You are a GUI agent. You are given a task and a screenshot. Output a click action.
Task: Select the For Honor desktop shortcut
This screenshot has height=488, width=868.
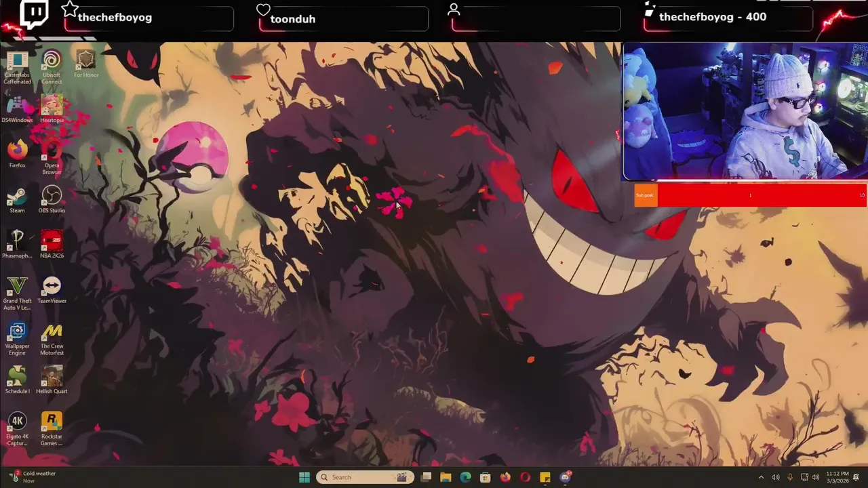(x=85, y=64)
